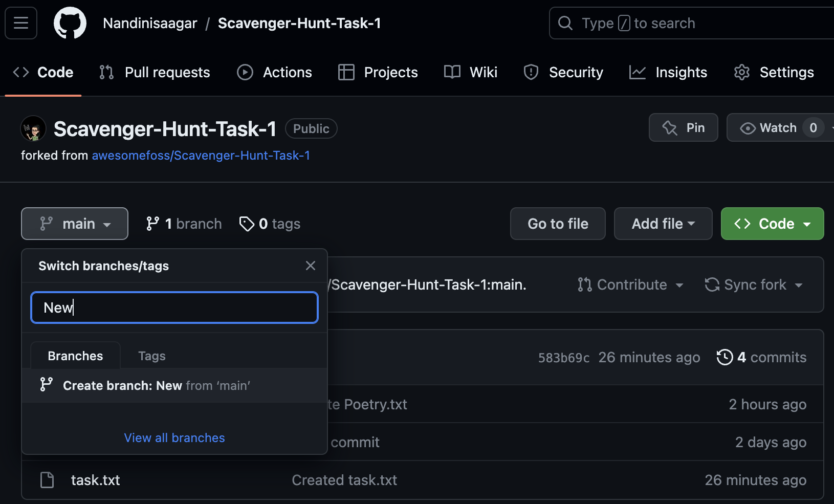
Task: Open the Add file dropdown
Action: pos(663,224)
